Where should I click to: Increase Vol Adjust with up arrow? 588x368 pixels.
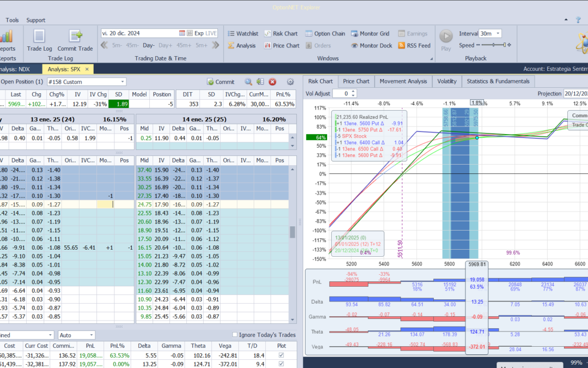point(353,91)
